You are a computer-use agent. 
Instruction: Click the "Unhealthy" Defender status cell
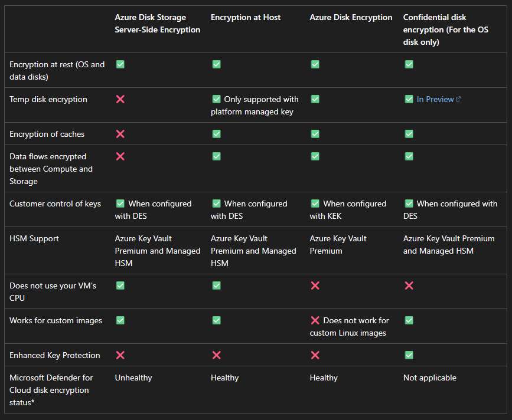click(133, 378)
